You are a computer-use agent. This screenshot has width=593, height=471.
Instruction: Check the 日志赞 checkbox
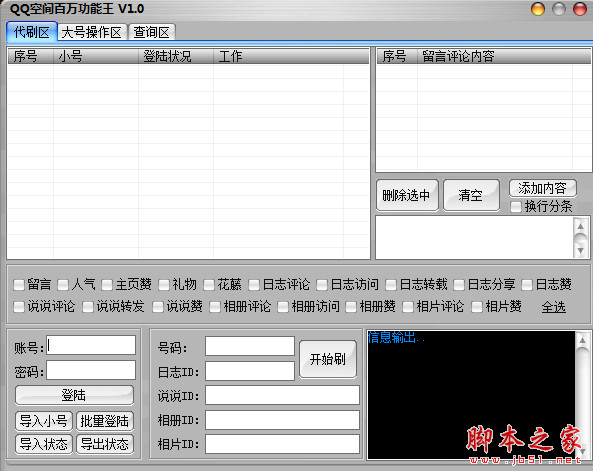point(527,284)
